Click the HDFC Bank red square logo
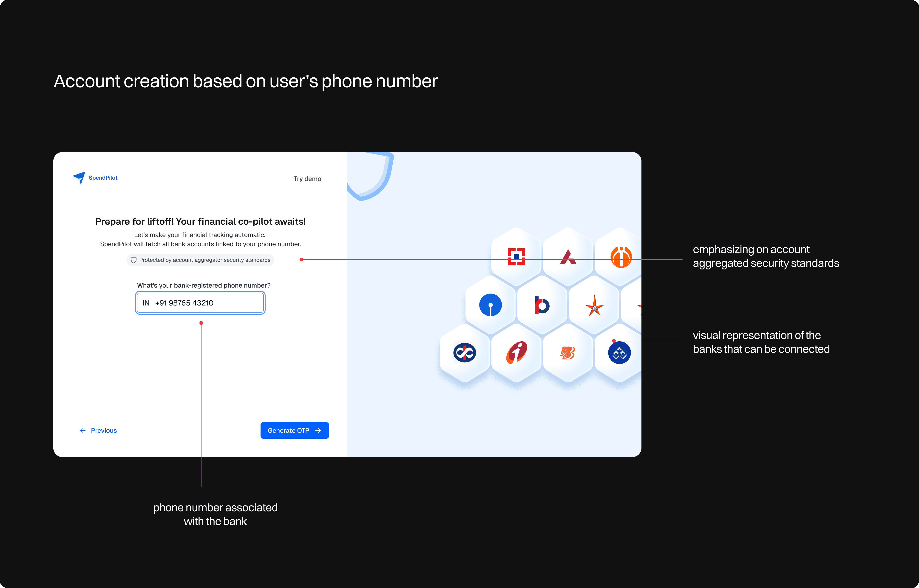The height and width of the screenshot is (588, 919). 516,257
